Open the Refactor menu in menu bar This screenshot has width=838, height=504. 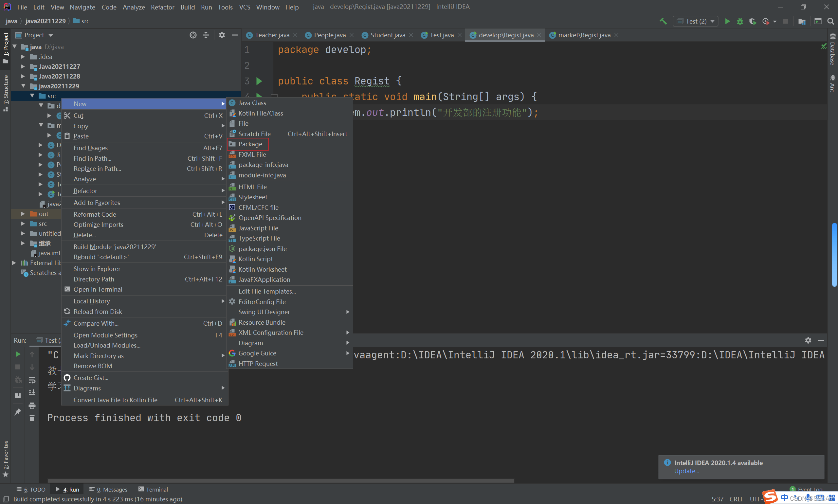tap(162, 7)
